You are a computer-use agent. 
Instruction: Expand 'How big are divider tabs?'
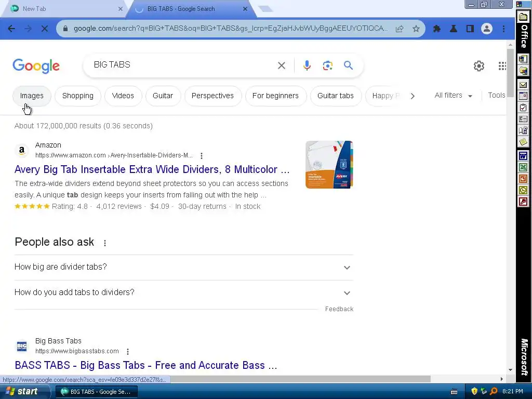pyautogui.click(x=184, y=268)
